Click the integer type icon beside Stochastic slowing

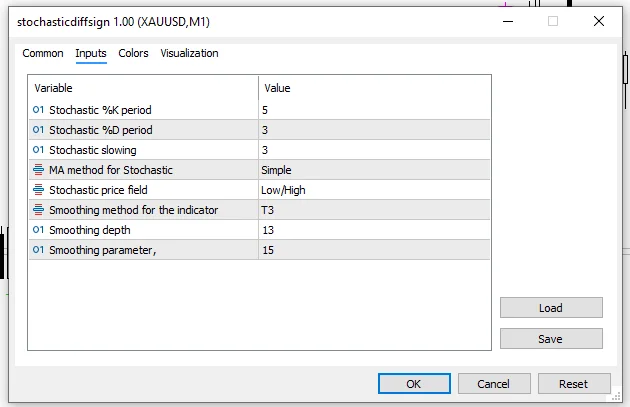38,150
